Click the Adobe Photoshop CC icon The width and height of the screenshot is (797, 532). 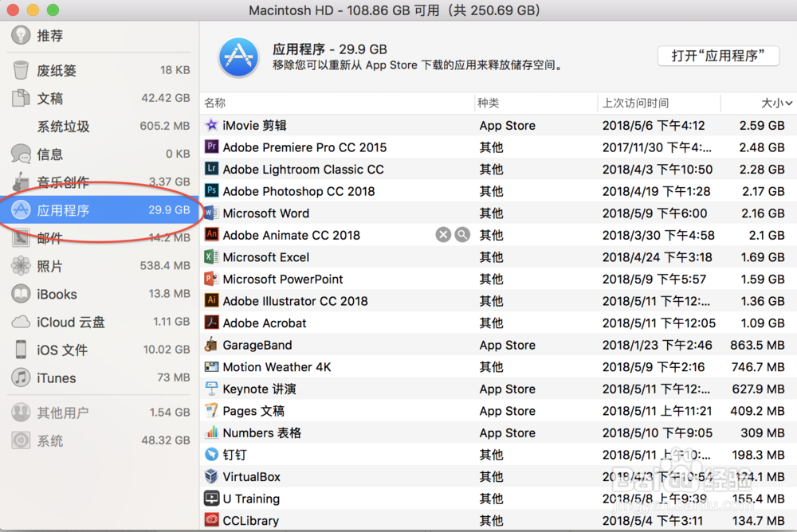pos(211,191)
